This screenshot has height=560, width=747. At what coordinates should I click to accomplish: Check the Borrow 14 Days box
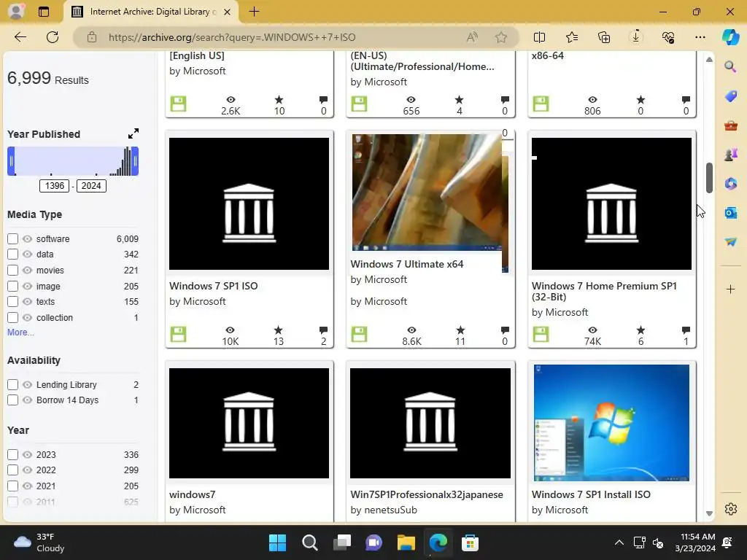click(x=13, y=400)
